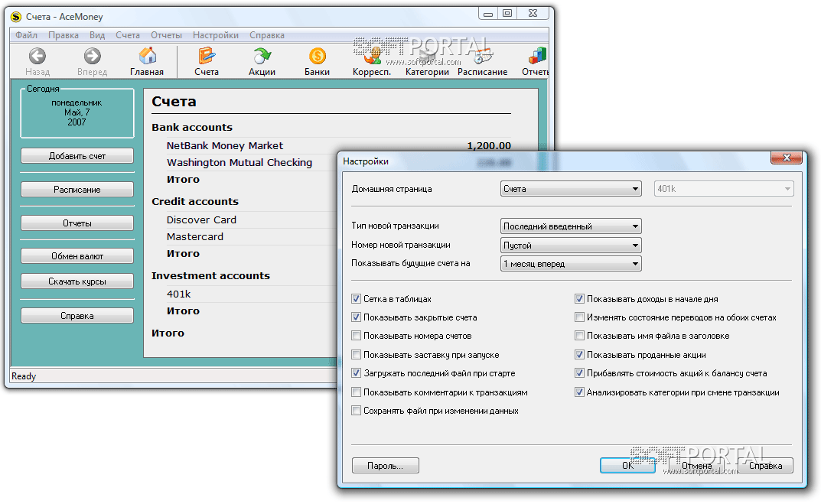Click the sidebar 'Отчеты' button
The image size is (821, 504).
tap(77, 223)
